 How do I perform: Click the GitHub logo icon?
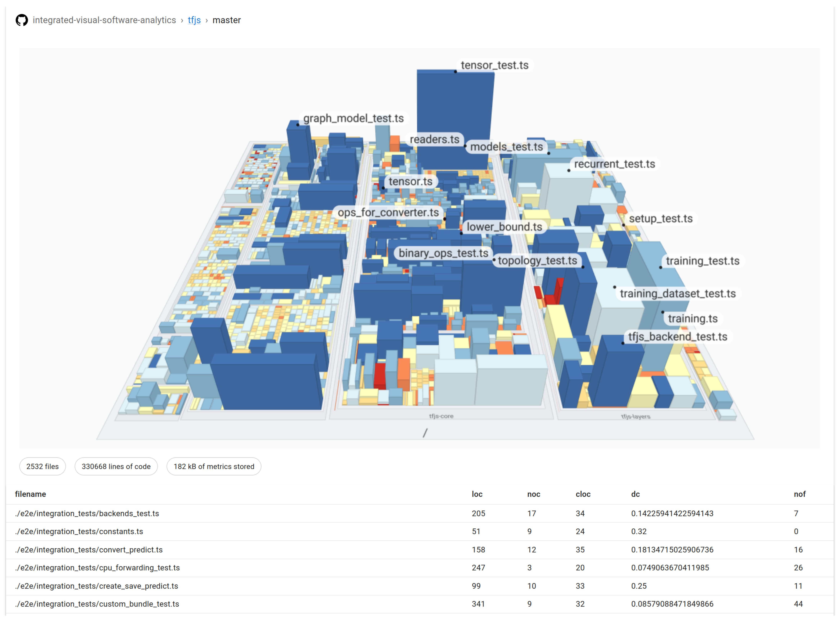click(22, 20)
